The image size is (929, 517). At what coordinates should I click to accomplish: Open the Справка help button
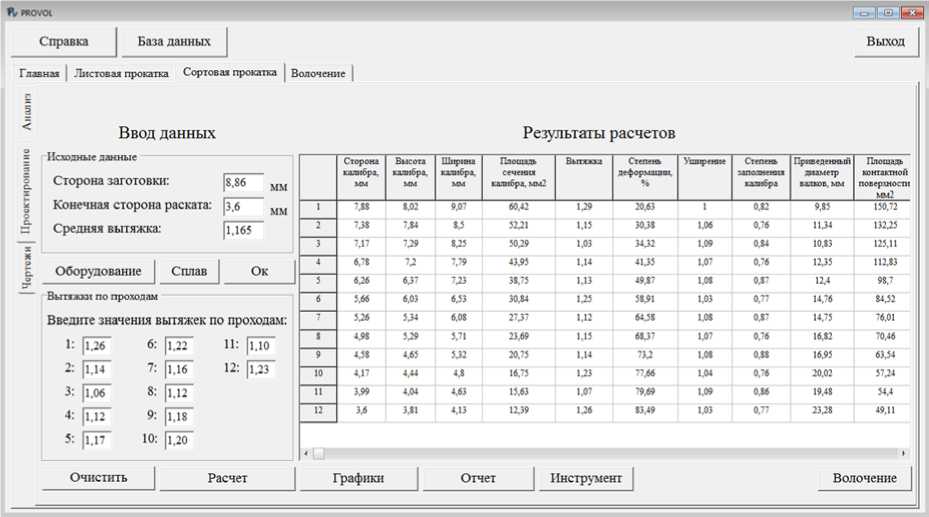click(63, 41)
